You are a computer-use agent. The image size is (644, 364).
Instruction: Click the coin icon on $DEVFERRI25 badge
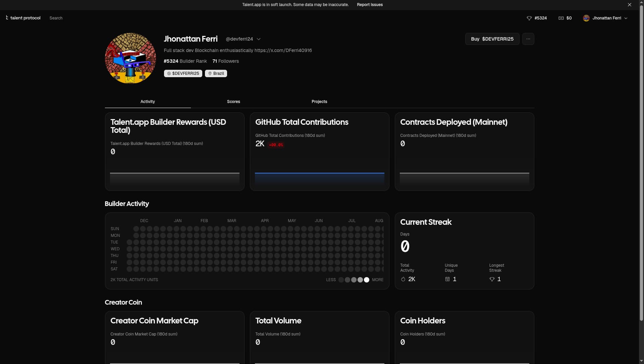click(x=168, y=73)
